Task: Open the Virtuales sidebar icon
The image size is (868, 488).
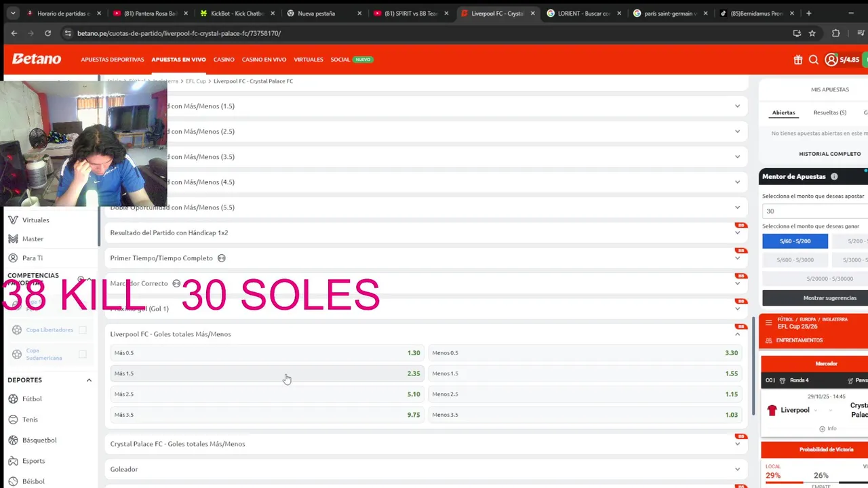Action: (x=13, y=220)
